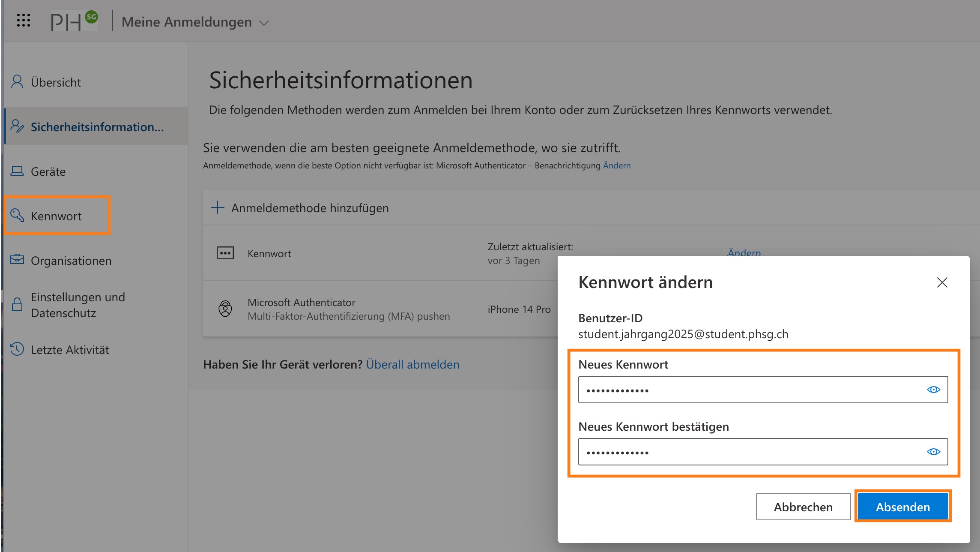
Task: Select Sicherheitsinformationen sidebar item
Action: pyautogui.click(x=96, y=126)
